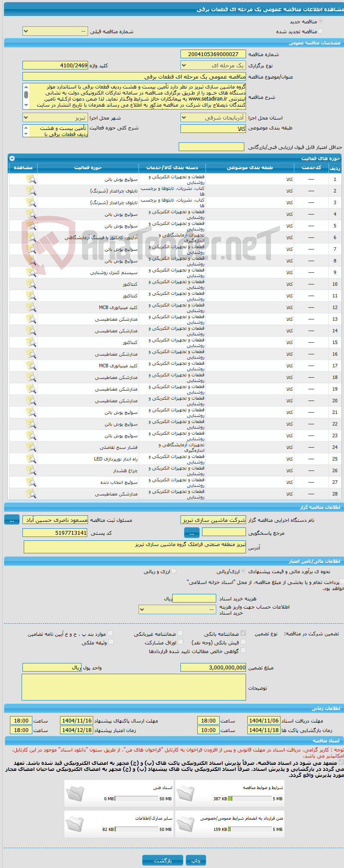344x868 pixels.
Task: Click ellipsis button beside مرجع پاسخگویی
Action: 192,533
